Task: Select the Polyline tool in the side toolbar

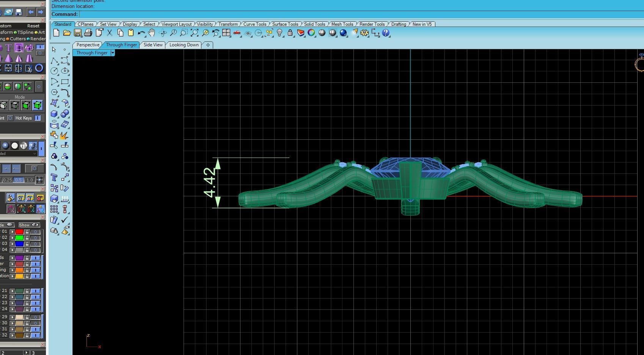Action: [x=54, y=61]
